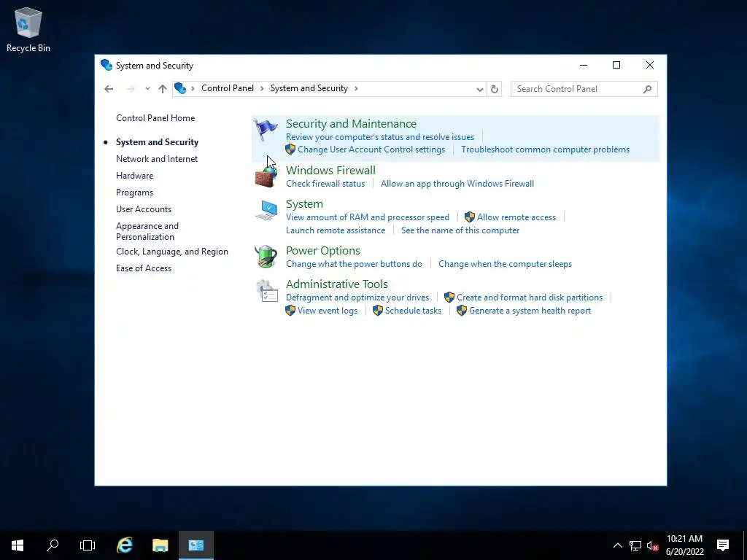Open Network and Internet category
Viewport: 747px width, 560px height.
pyautogui.click(x=157, y=158)
